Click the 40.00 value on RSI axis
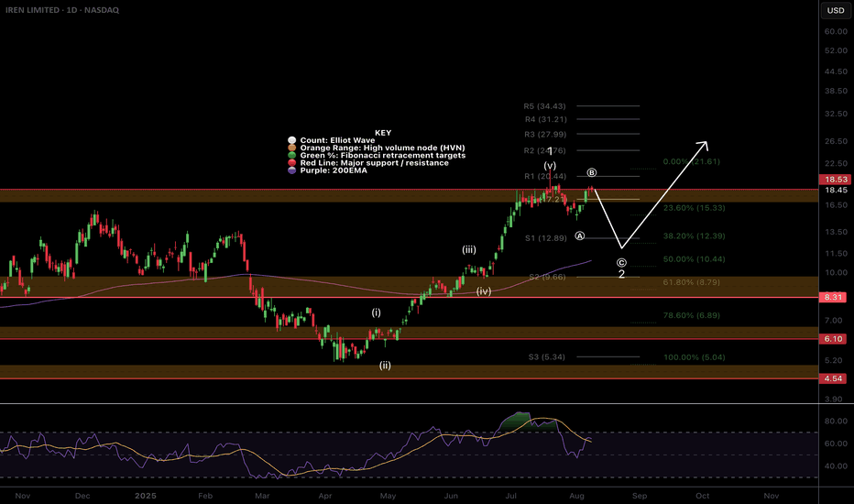Viewport: 854px width, 504px height. (x=836, y=466)
